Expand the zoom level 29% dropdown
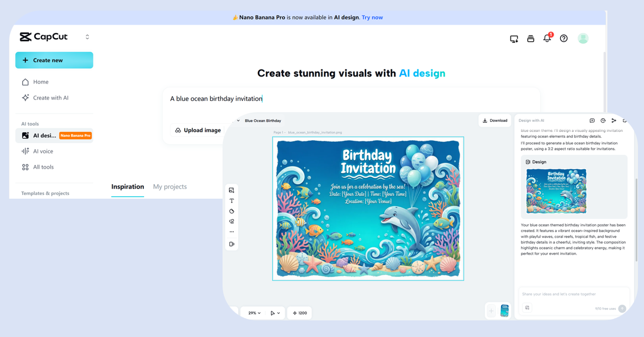644x337 pixels. click(253, 312)
